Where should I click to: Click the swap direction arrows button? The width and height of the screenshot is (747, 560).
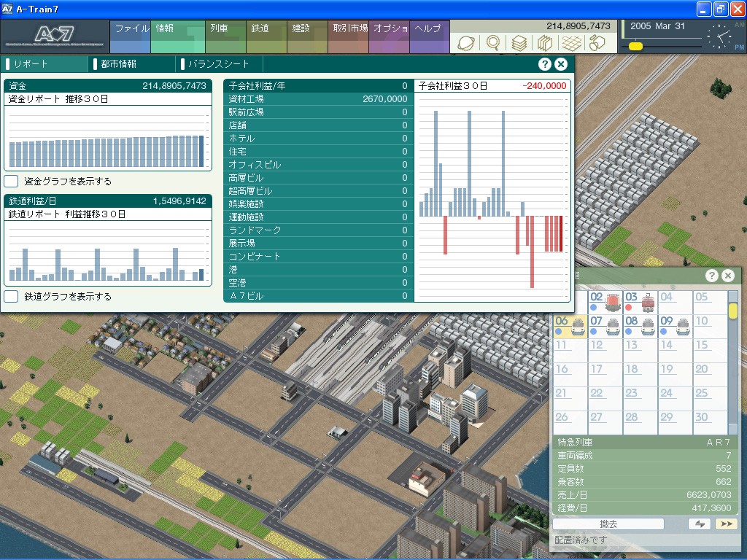699,524
